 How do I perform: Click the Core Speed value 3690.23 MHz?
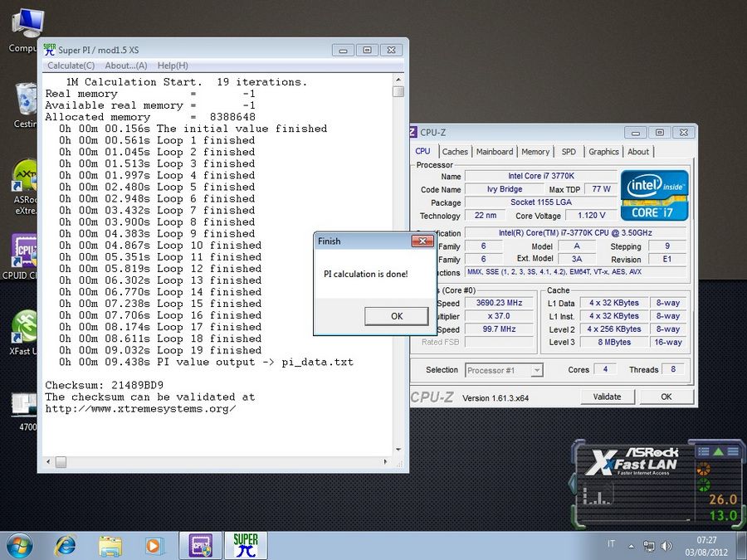tap(499, 303)
